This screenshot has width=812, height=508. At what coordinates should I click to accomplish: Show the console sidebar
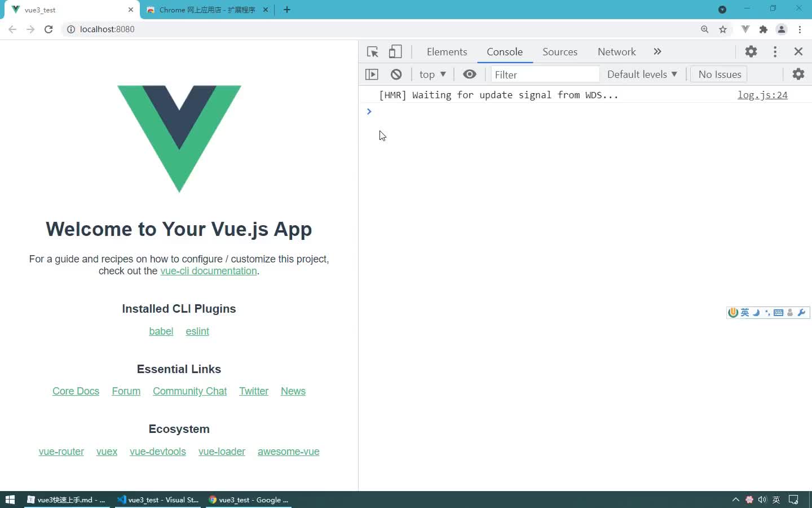[372, 75]
